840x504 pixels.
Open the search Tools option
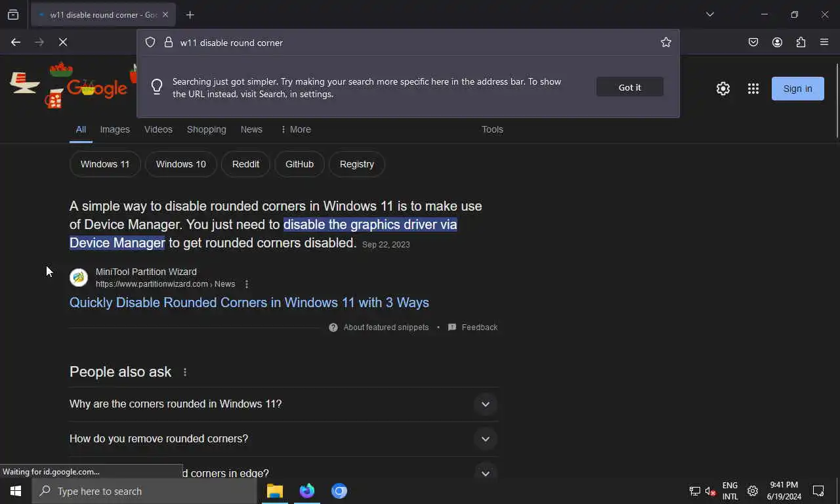coord(492,129)
